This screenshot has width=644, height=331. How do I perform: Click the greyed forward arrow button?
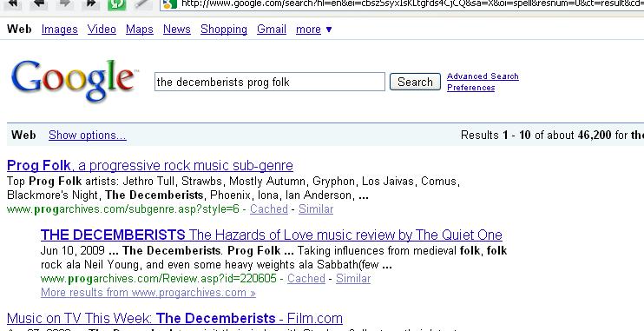(65, 3)
